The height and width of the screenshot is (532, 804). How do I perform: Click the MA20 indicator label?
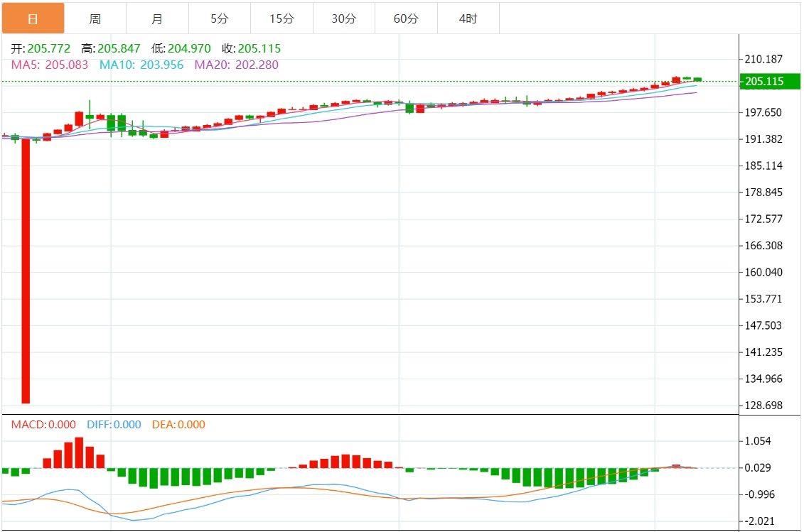pos(237,65)
